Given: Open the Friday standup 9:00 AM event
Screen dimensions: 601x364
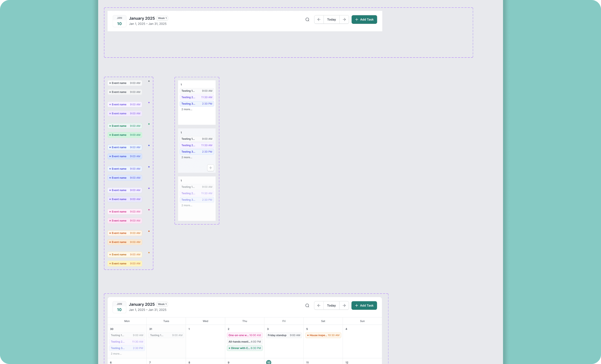Looking at the screenshot, I should pos(284,335).
